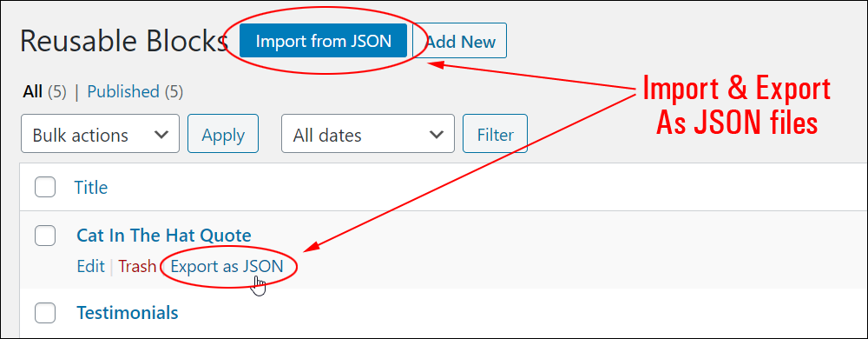Screen dimensions: 868x339
Task: Export Cat In The Hat Quote as JSON
Action: pos(227,267)
